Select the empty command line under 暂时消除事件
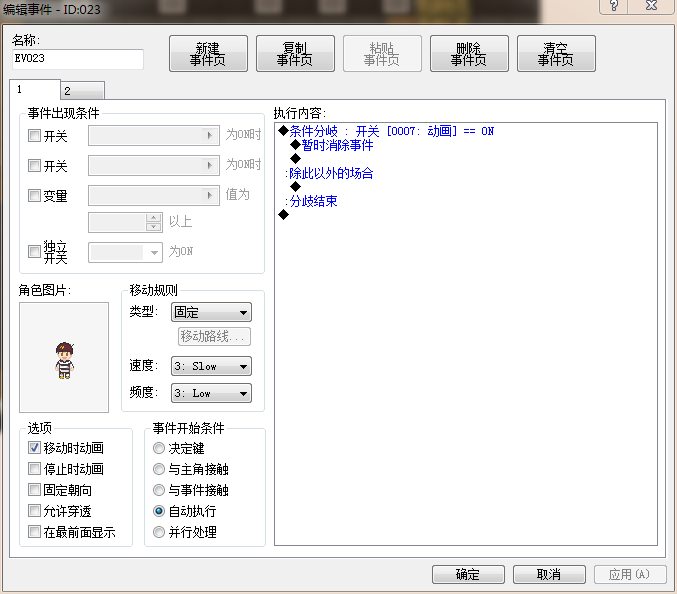Image resolution: width=677 pixels, height=594 pixels. click(295, 159)
